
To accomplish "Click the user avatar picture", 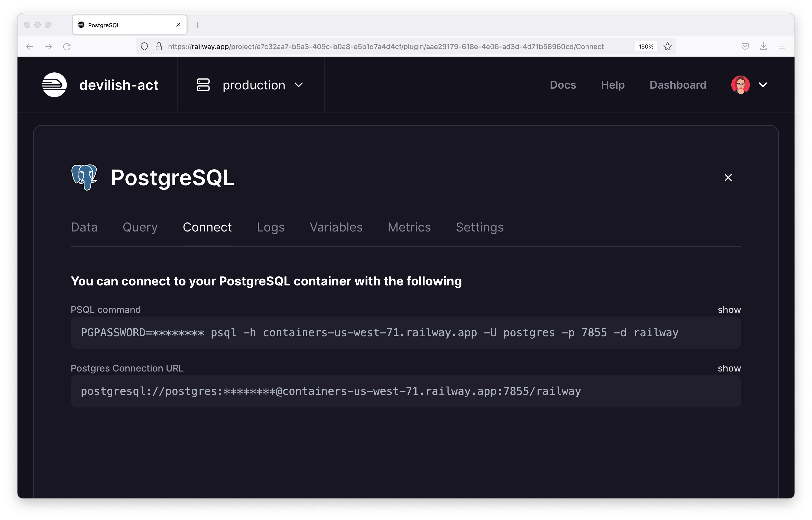I will point(740,85).
